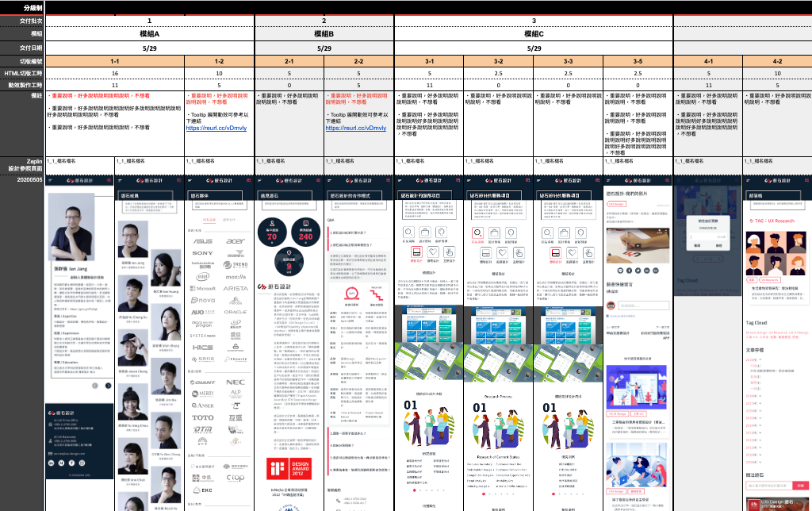Click the circle badge showing 70

(x=272, y=232)
